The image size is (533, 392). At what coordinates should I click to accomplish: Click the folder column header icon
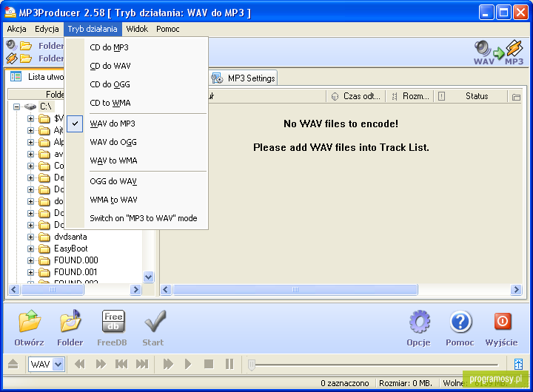516,97
